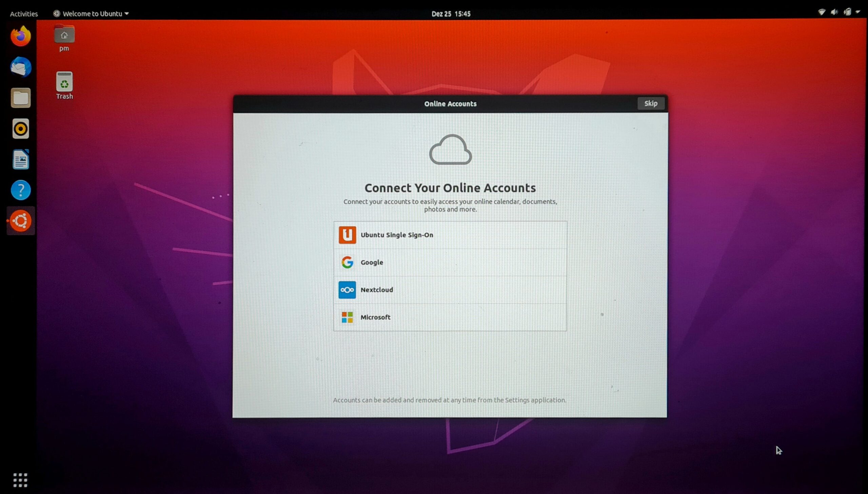Launch Rhythmbox music player
868x494 pixels.
pyautogui.click(x=20, y=129)
